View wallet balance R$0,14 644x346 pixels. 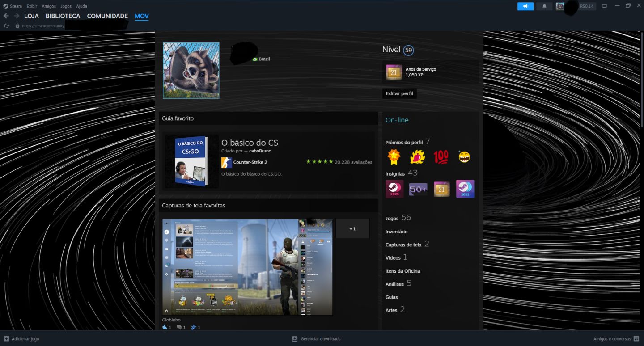587,6
